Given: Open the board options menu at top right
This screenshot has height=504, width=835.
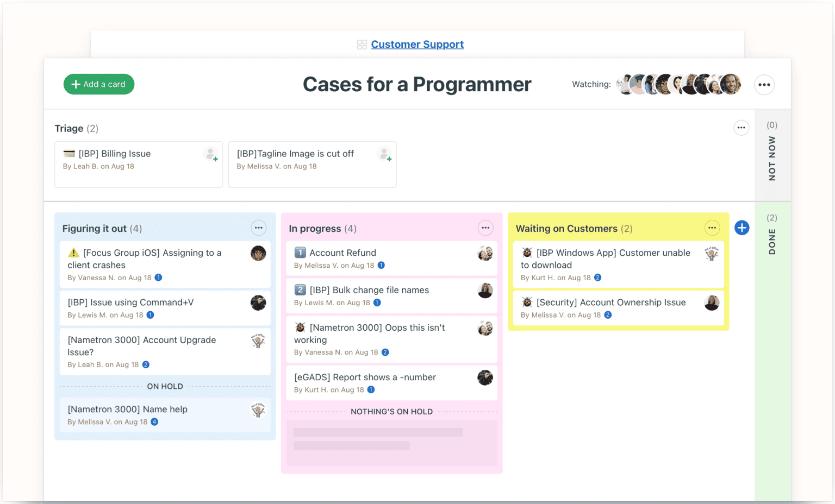Looking at the screenshot, I should 764,84.
